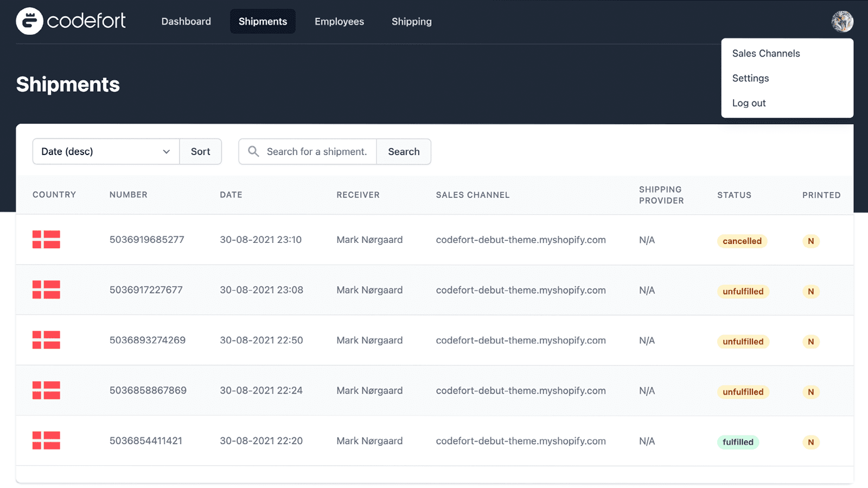Click the Denmark flag for shipment 5036919685277
Viewport: 868px width, 488px height.
tap(46, 240)
